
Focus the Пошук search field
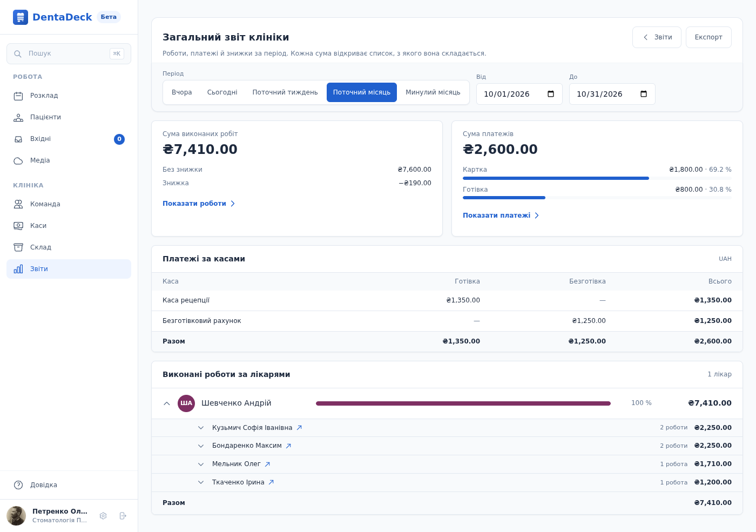(x=69, y=53)
